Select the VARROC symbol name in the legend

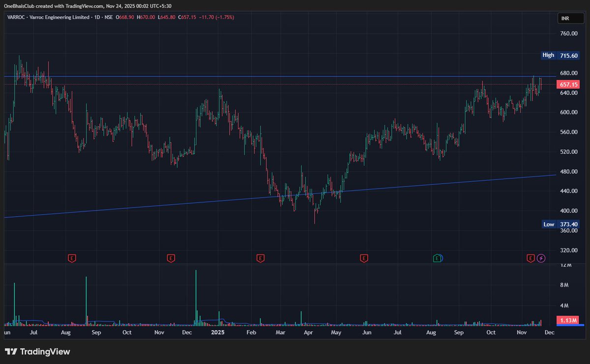[x=16, y=17]
